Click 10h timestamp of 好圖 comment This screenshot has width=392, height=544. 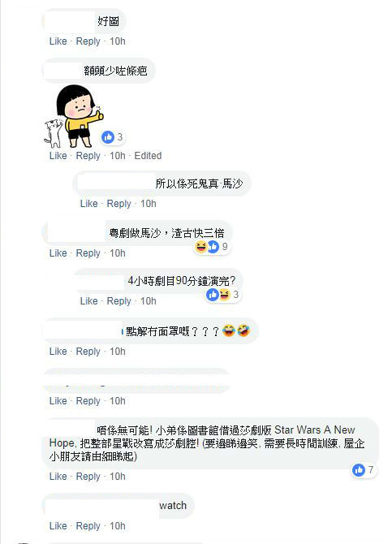118,41
